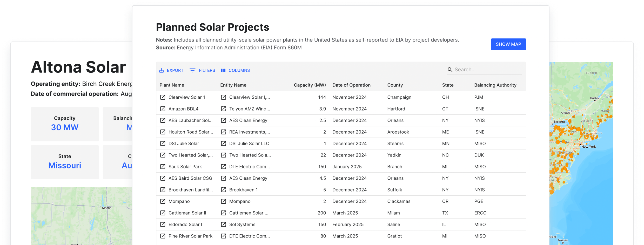The width and height of the screenshot is (644, 245).
Task: Click the Missouri map thumbnail near Macon
Action: pos(81,216)
